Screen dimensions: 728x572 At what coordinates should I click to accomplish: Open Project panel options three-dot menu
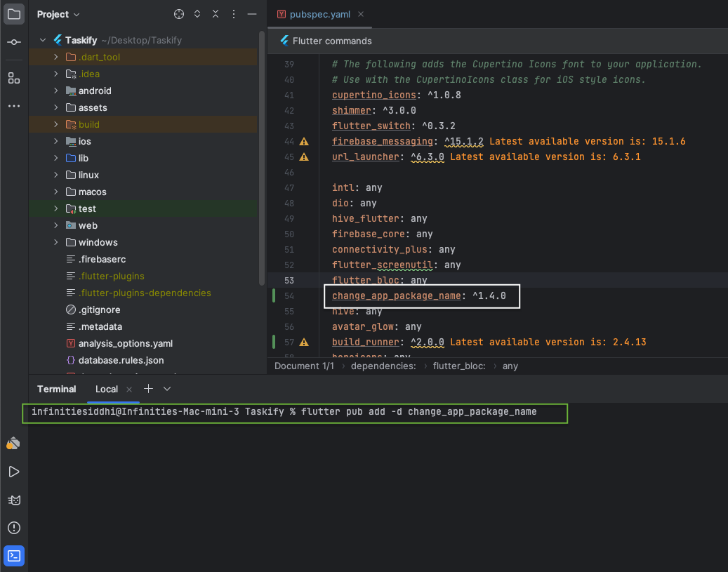(x=234, y=15)
